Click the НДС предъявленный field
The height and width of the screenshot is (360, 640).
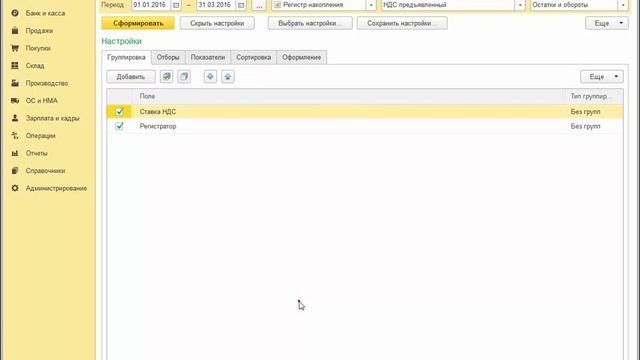point(448,5)
